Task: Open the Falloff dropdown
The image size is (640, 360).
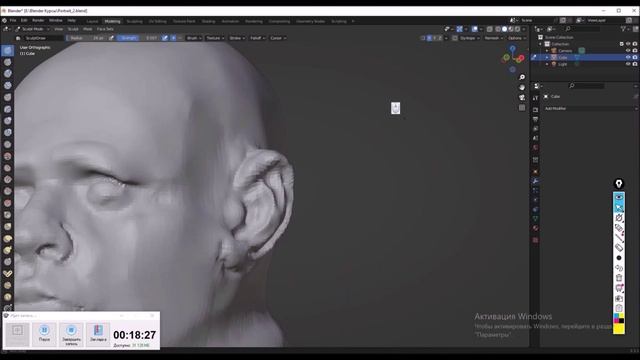Action: tap(257, 38)
